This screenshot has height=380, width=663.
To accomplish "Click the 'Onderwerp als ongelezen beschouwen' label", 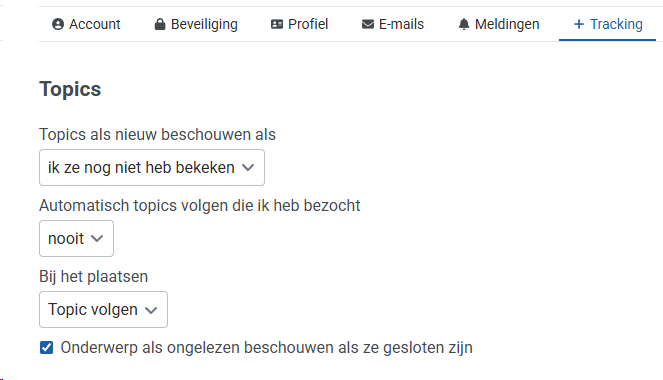I will coord(266,348).
